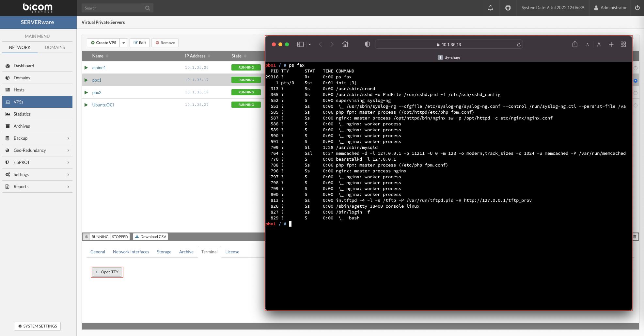Open Safari share icon
Image resolution: width=644 pixels, height=336 pixels.
pos(575,44)
